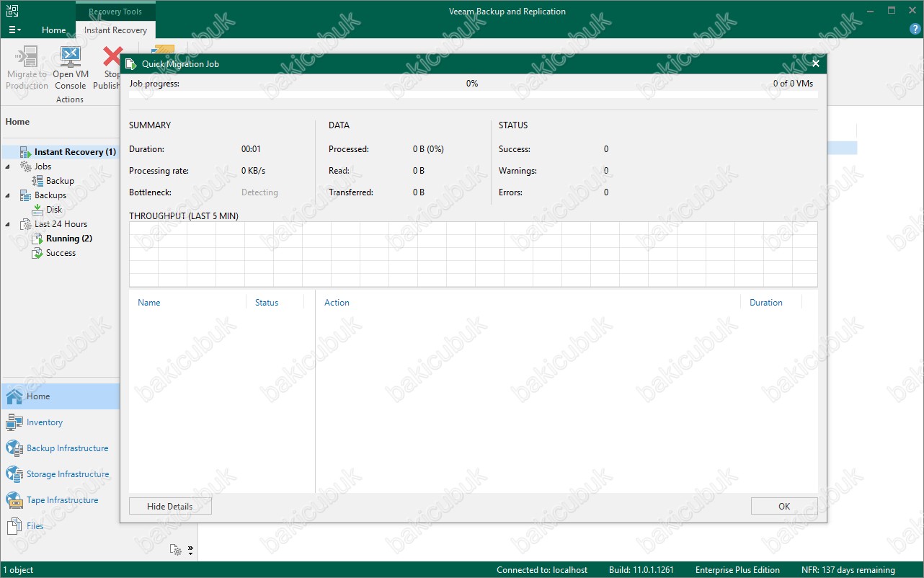The height and width of the screenshot is (578, 924).
Task: Click 'Connected to: localhost' status text
Action: click(x=542, y=570)
